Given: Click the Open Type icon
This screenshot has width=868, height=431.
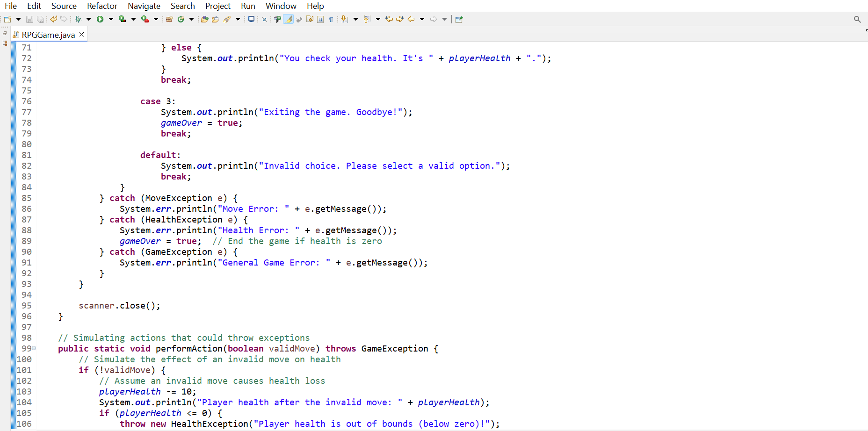Looking at the screenshot, I should click(x=204, y=19).
